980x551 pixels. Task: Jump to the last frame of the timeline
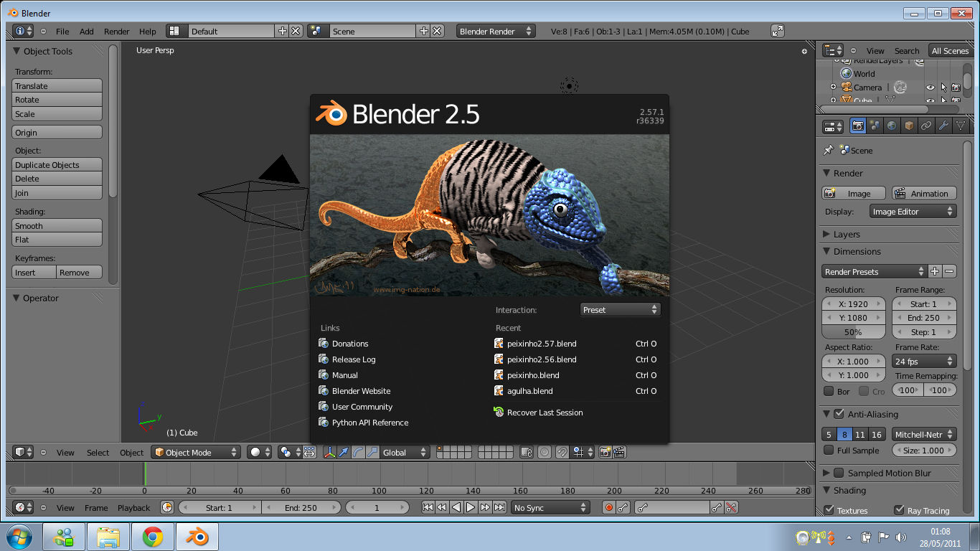(499, 508)
